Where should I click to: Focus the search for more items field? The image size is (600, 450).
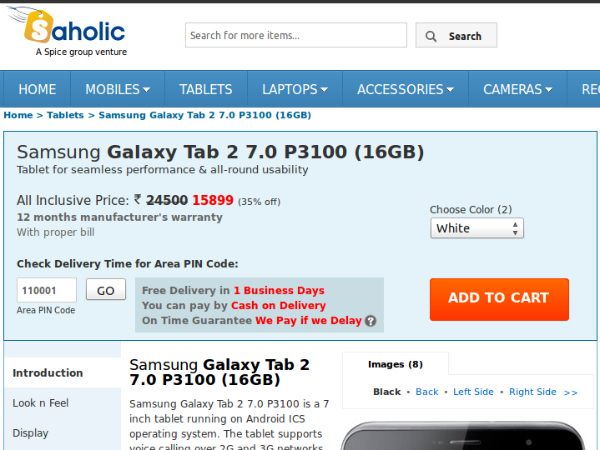295,36
